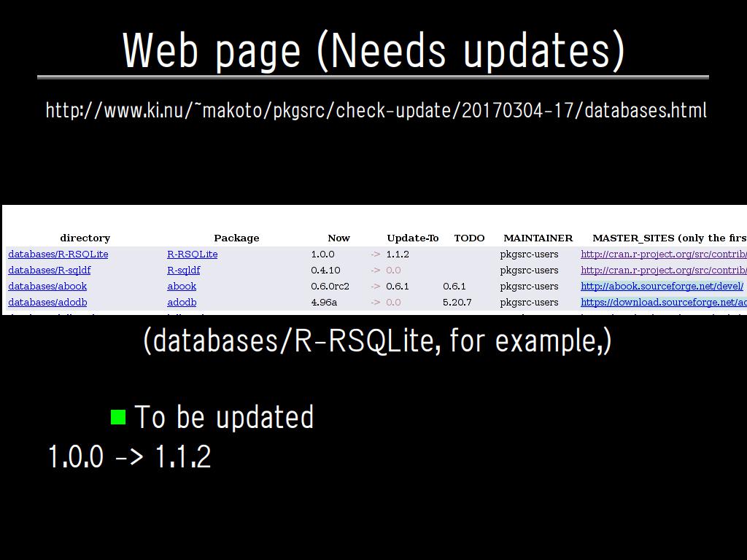Click the 'TODO' column header
This screenshot has height=560, width=747.
pyautogui.click(x=469, y=238)
